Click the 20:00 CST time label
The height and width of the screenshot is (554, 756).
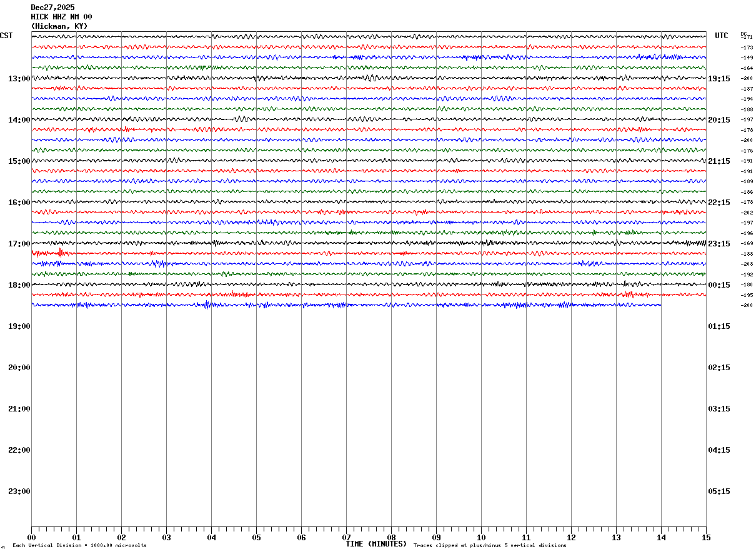coord(19,368)
